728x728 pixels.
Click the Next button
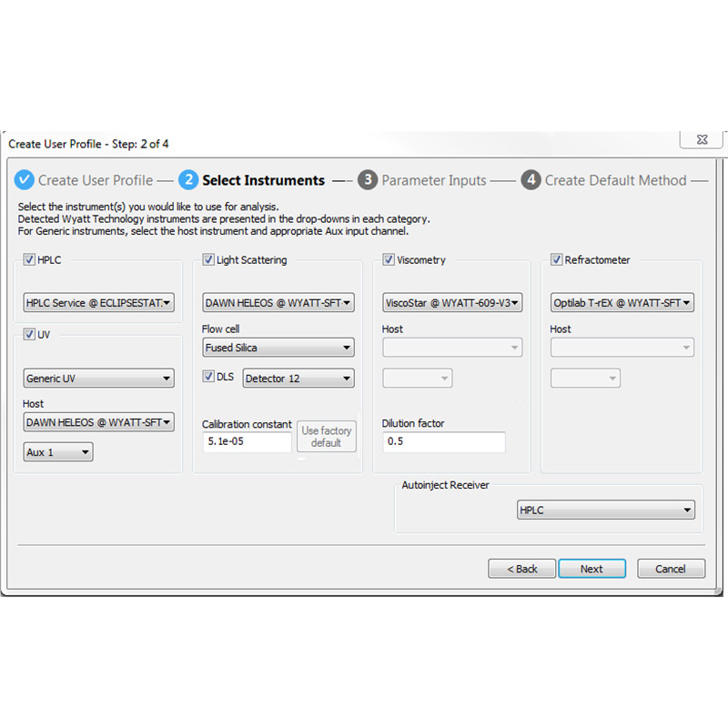click(592, 569)
